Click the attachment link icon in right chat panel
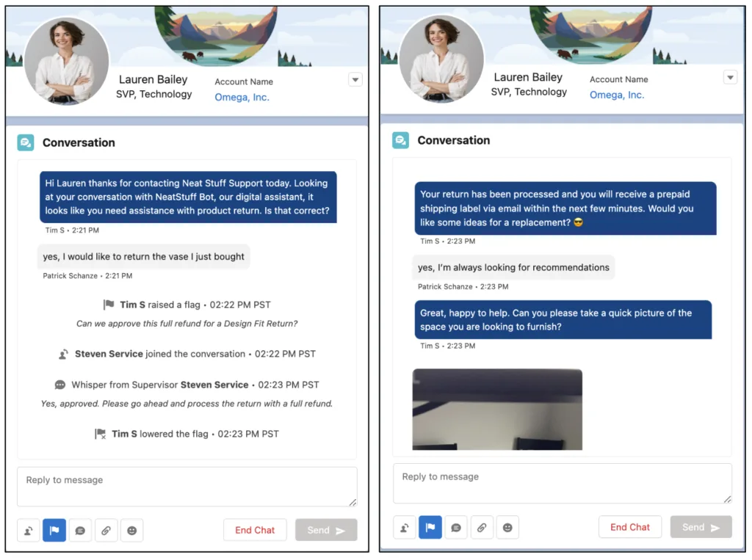This screenshot has width=752, height=560. (x=482, y=527)
